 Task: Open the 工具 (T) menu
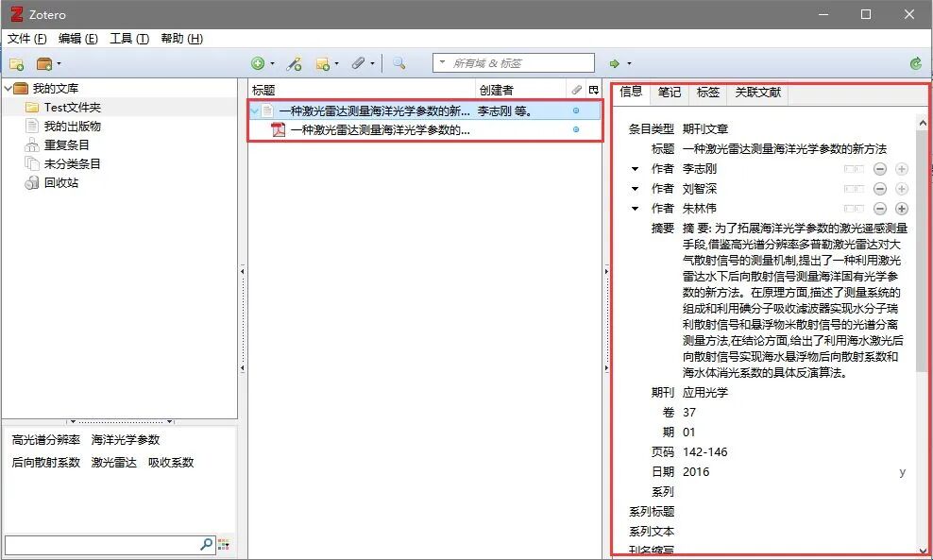[x=129, y=39]
